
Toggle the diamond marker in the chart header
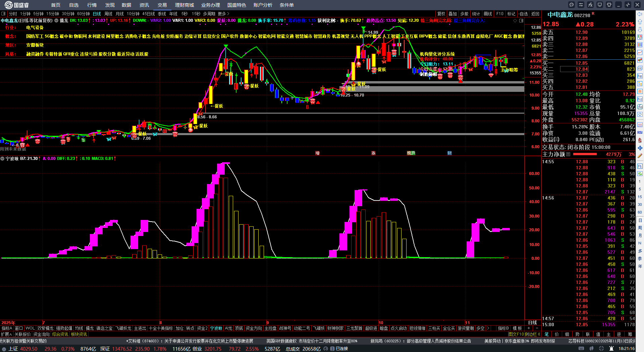coord(515,20)
